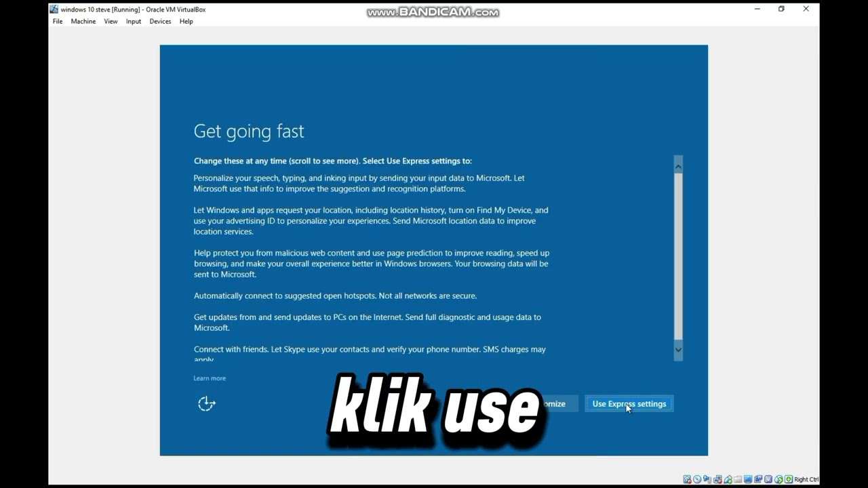868x488 pixels.
Task: Click the 'Personalize your speech, typing' paragraph
Action: click(x=359, y=183)
